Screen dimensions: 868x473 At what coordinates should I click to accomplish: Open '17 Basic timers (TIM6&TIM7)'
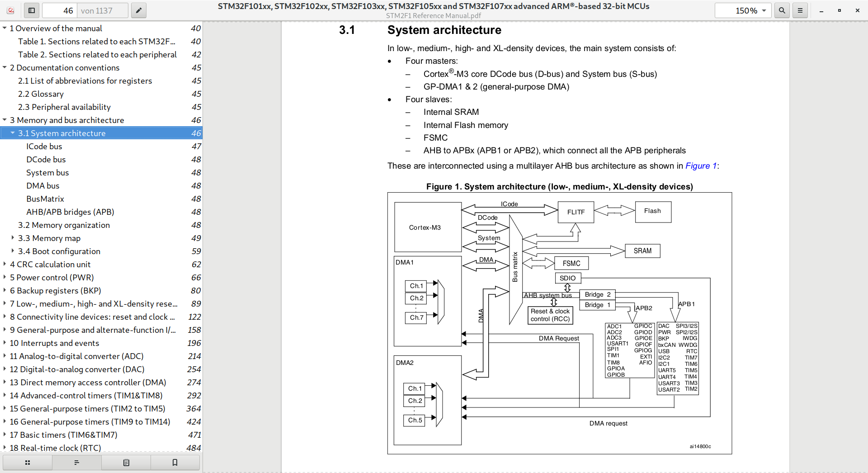click(x=101, y=435)
